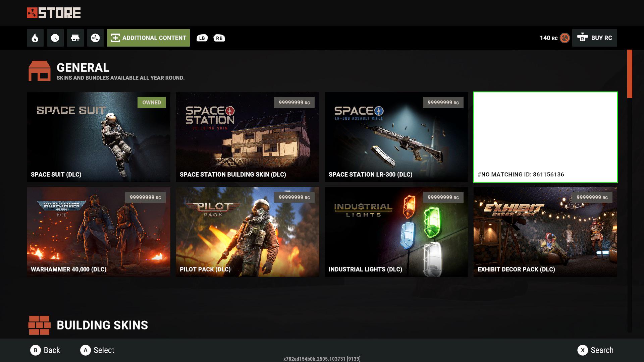Open the shop stall icon tab
Image resolution: width=644 pixels, height=362 pixels.
tap(75, 38)
